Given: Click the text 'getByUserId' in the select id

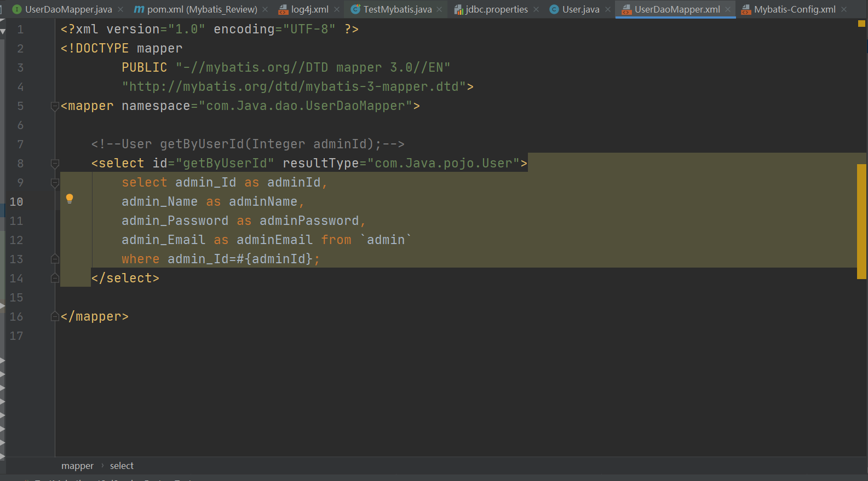Looking at the screenshot, I should click(225, 164).
